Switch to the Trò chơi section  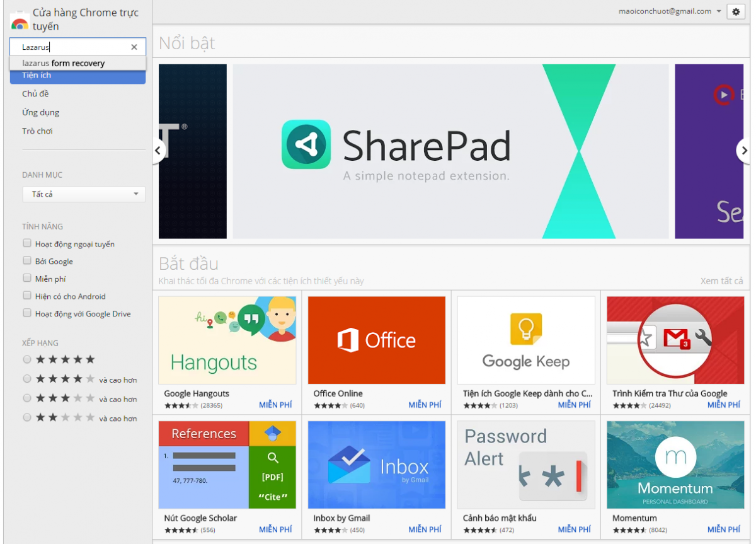(x=37, y=131)
